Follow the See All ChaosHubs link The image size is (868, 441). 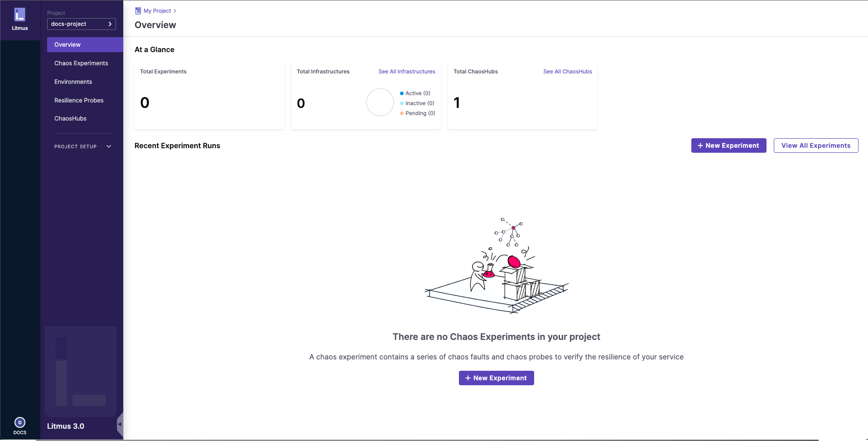tap(568, 71)
